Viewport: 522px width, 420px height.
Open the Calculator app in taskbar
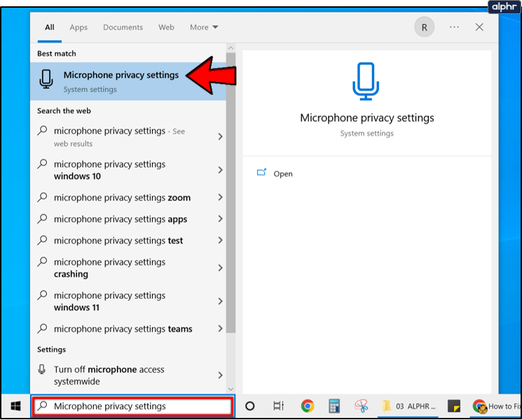(x=334, y=406)
